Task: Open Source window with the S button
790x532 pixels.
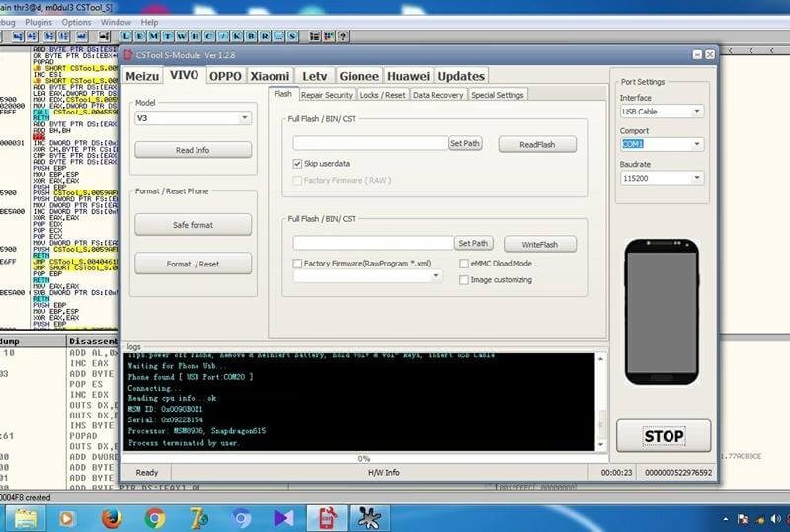Action: coord(291,37)
